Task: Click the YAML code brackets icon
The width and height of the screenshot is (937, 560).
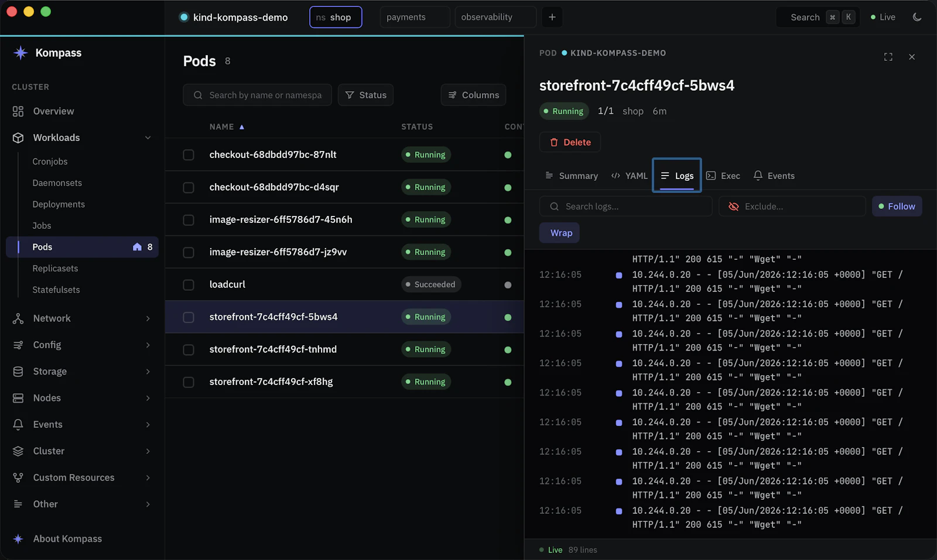Action: point(615,176)
